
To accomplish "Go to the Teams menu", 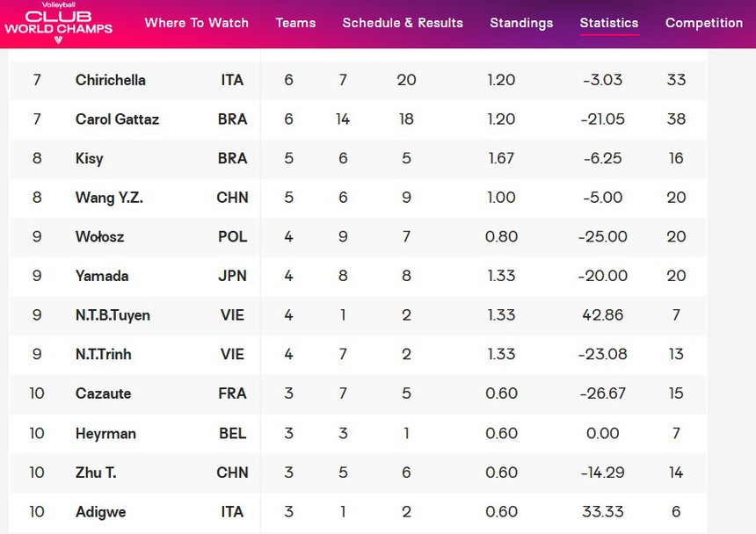I will pyautogui.click(x=295, y=23).
